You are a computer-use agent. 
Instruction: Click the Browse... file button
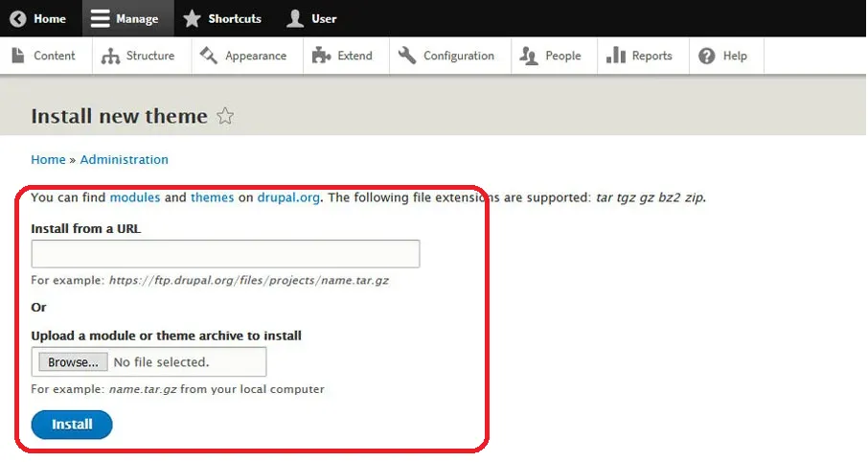pyautogui.click(x=73, y=361)
